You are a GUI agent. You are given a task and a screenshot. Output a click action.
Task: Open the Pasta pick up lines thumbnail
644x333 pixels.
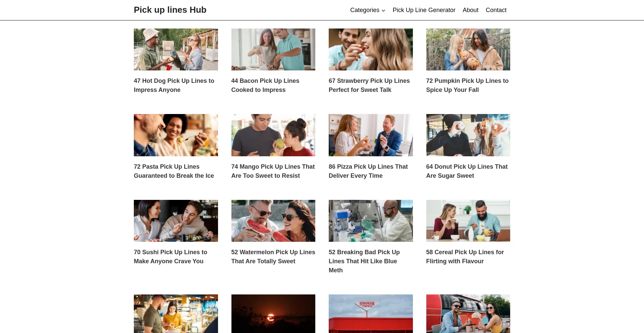(176, 135)
